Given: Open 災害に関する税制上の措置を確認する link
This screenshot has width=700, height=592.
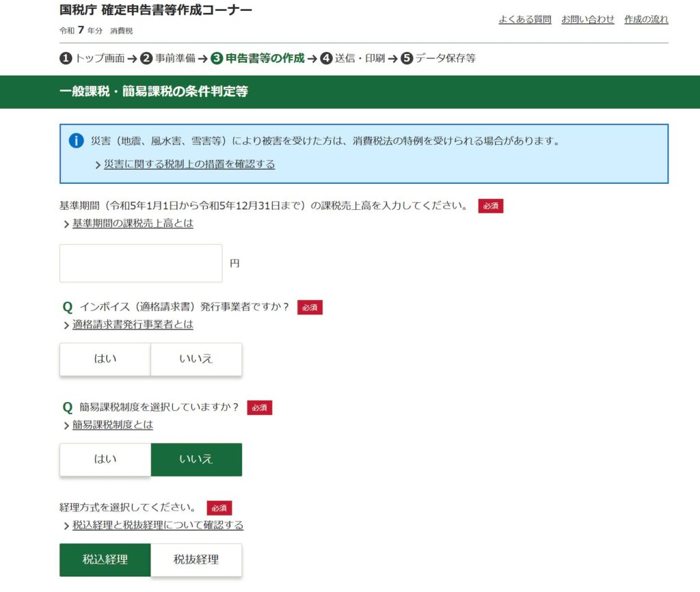Looking at the screenshot, I should coord(189,165).
